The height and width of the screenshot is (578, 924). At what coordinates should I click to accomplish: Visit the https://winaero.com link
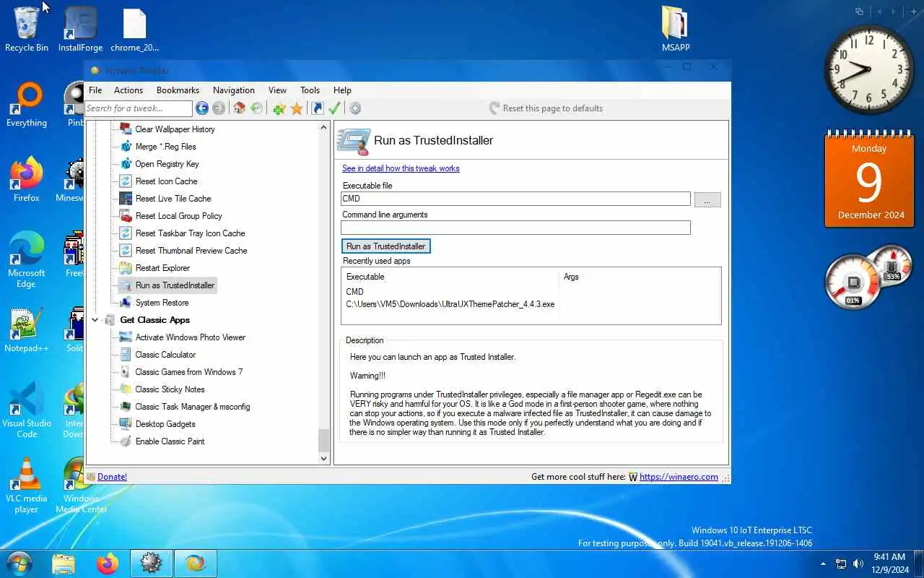[x=679, y=477]
